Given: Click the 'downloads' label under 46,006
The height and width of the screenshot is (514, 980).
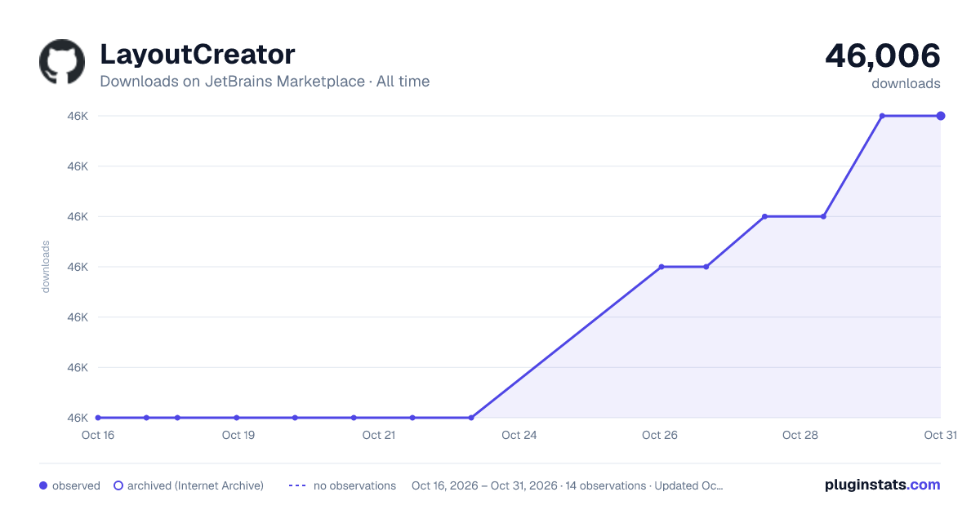Looking at the screenshot, I should [x=906, y=83].
